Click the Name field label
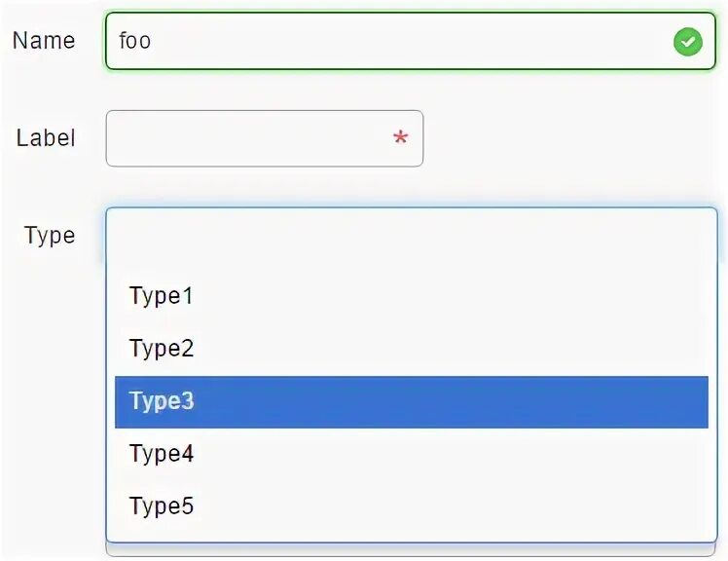Screen dimensions: 728x561 (44, 41)
